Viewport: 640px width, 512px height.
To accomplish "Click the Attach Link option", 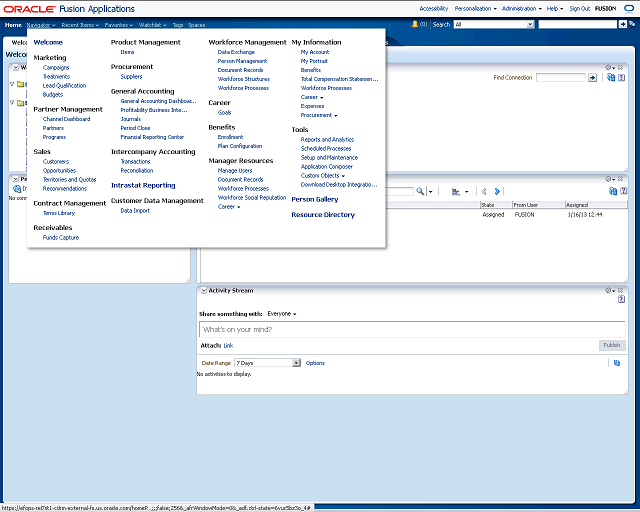I will [228, 345].
